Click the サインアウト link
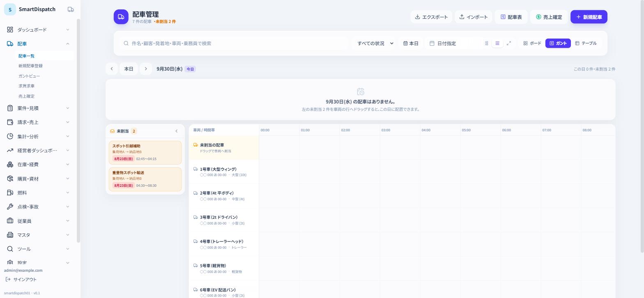The height and width of the screenshot is (298, 644). [x=21, y=280]
